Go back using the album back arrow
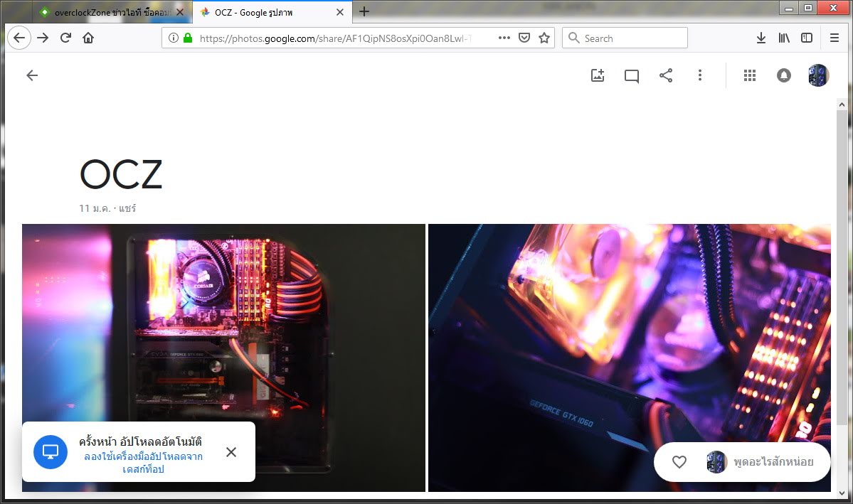The image size is (853, 504). 32,75
